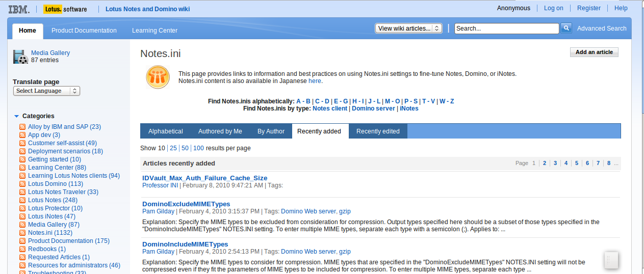Screen dimensions: 644x274
Task: Click RSS icon beside Redbooks
Action: click(x=22, y=249)
